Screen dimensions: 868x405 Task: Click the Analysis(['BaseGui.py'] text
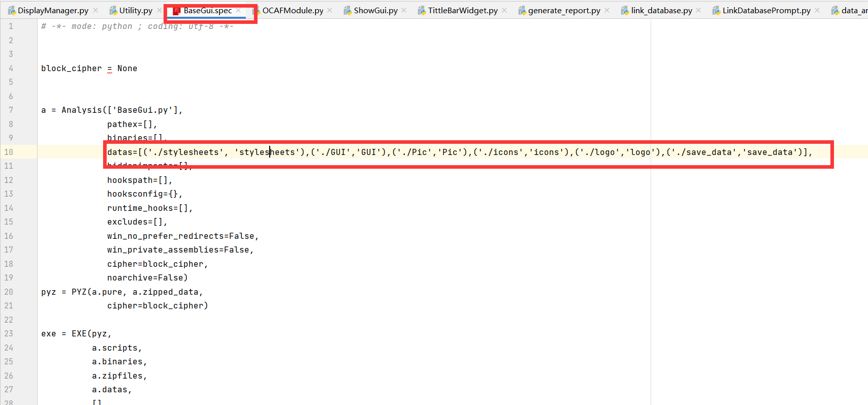(x=119, y=110)
